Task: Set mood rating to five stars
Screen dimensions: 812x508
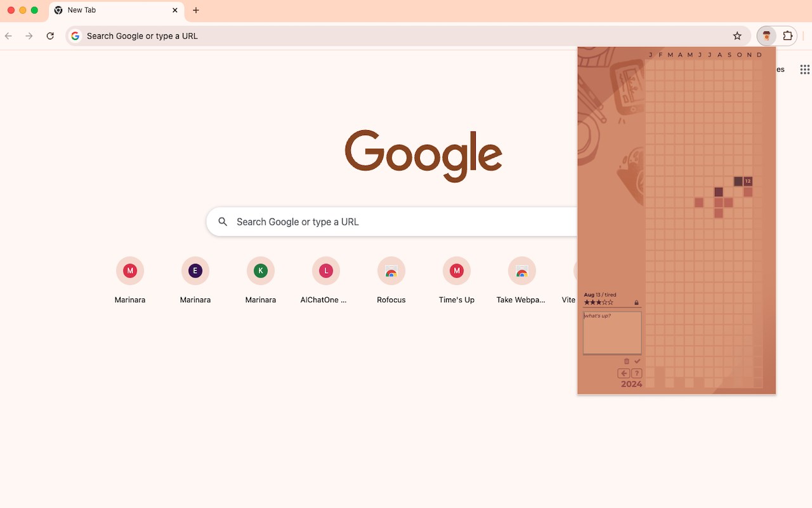Action: tap(610, 303)
